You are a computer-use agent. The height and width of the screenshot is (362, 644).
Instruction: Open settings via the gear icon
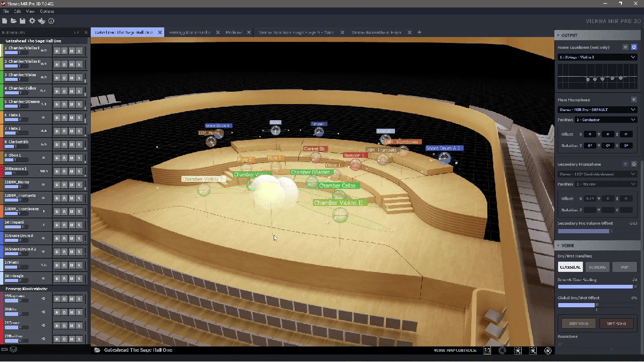[32, 21]
